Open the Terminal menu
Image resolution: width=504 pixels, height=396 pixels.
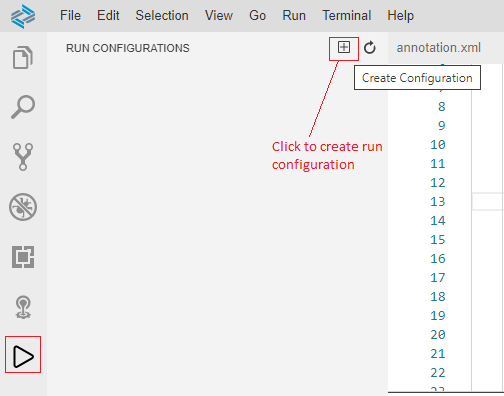coord(347,15)
